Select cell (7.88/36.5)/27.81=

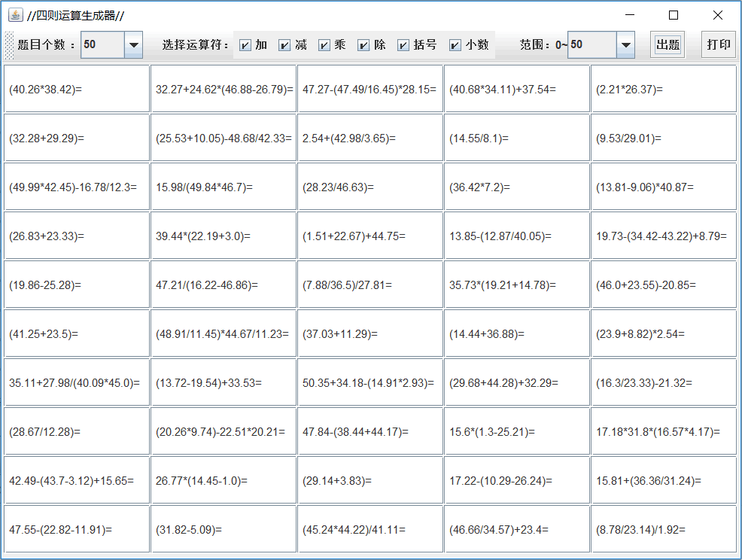[370, 285]
